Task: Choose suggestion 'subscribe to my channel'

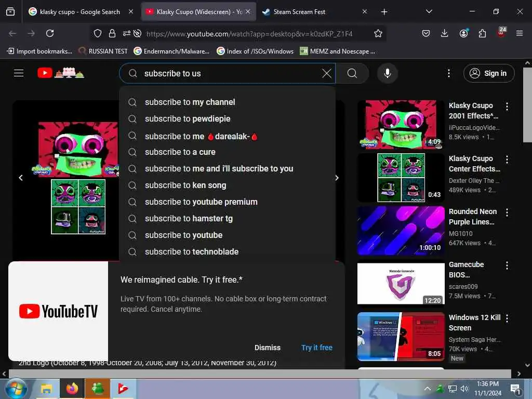Action: coord(228,102)
